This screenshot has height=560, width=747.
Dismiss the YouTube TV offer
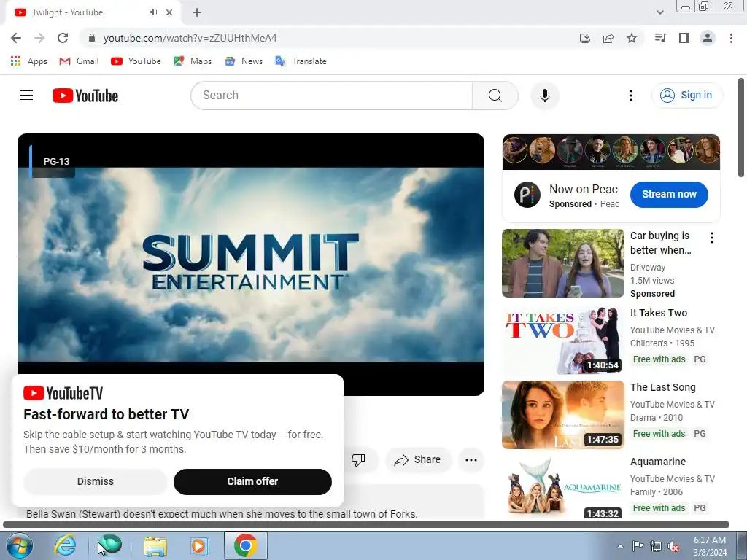tap(96, 481)
